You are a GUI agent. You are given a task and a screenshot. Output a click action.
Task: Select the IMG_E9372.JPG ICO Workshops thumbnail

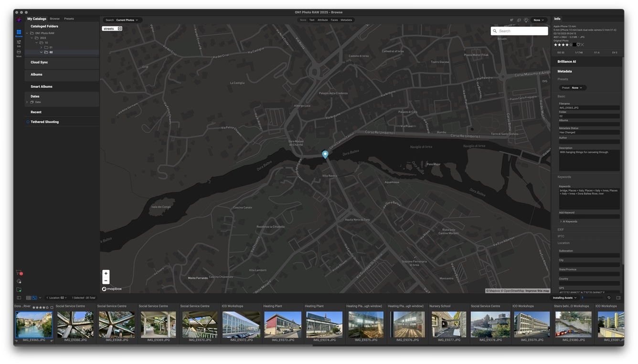[241, 324]
